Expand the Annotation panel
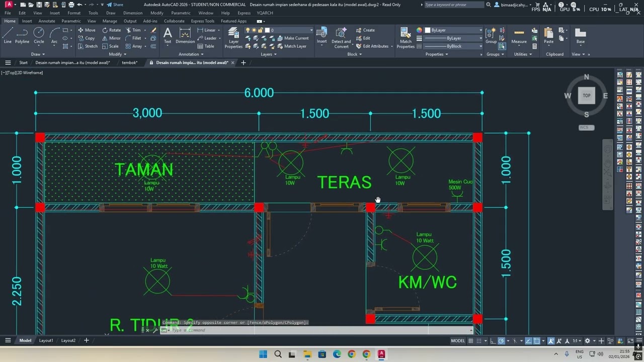Screen dimensions: 644x362 (x=191, y=54)
